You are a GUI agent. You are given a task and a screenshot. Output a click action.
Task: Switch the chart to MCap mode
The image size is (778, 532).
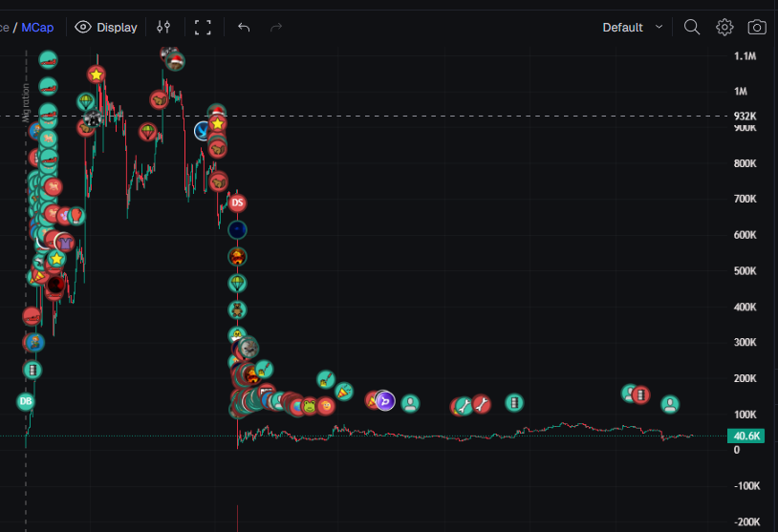(37, 28)
